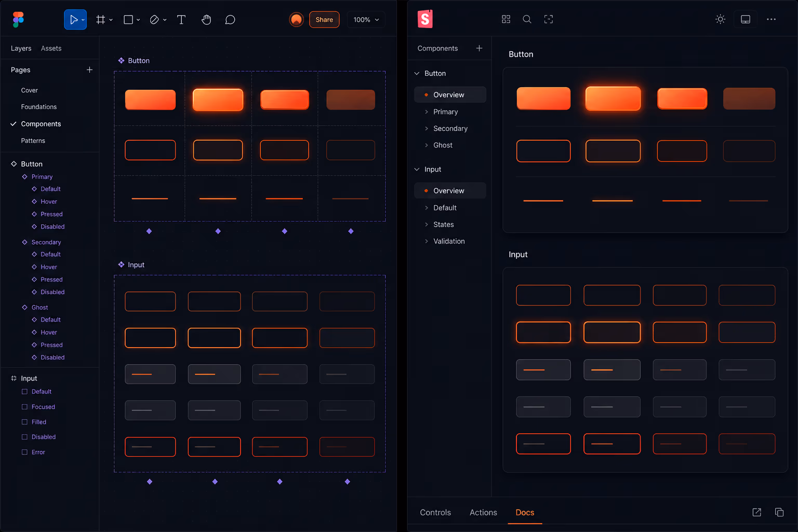Image resolution: width=798 pixels, height=532 pixels.
Task: Add a new page with plus button
Action: coord(89,70)
